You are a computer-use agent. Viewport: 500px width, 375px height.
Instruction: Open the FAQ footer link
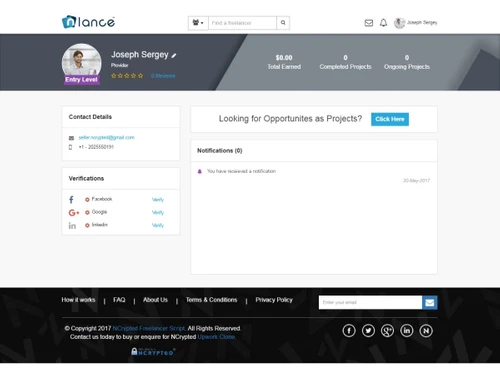119,300
